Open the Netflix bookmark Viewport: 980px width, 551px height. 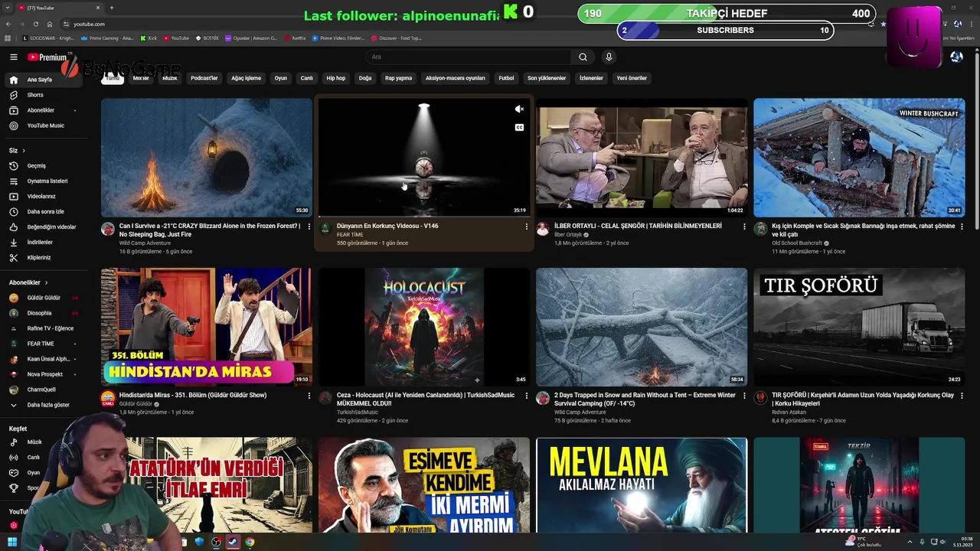coord(295,38)
